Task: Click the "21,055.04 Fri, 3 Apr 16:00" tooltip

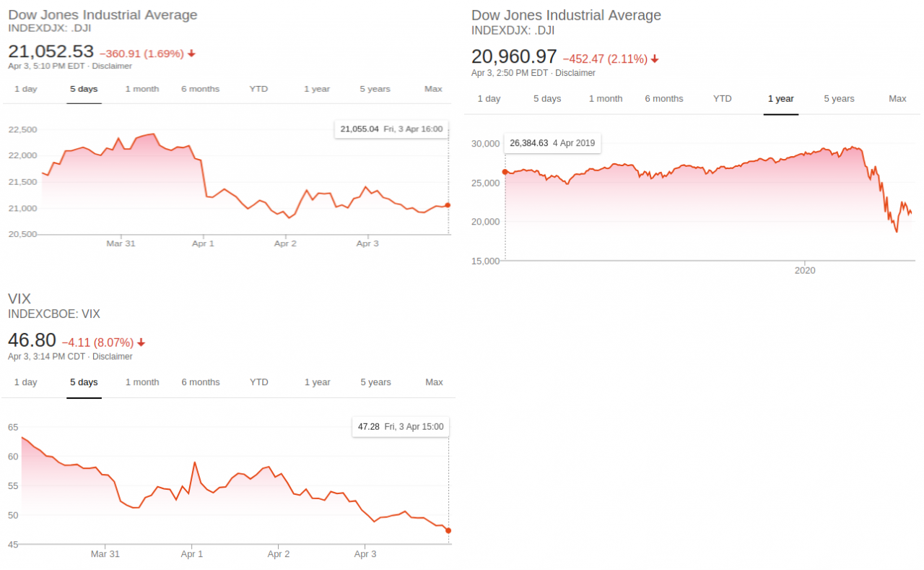Action: 391,129
